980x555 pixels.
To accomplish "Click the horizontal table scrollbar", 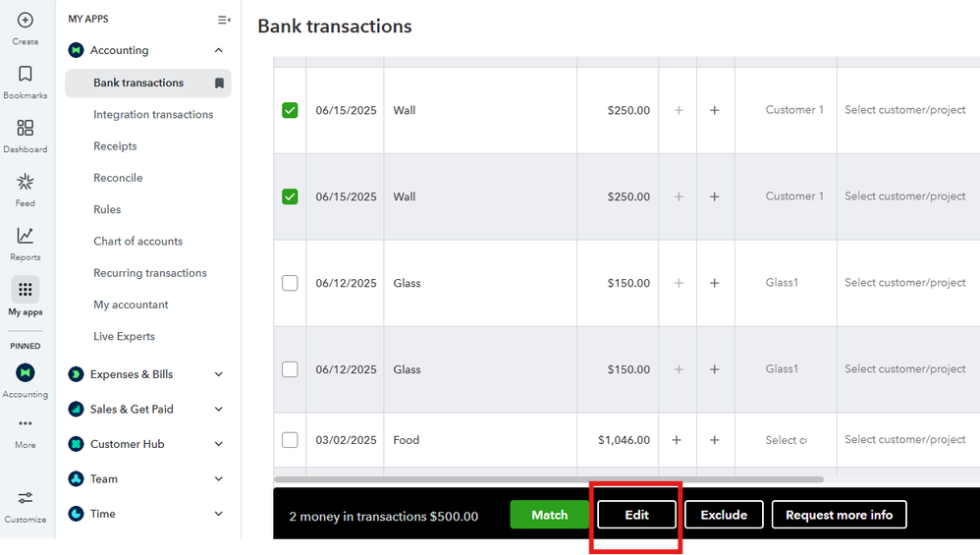I will tap(550, 479).
